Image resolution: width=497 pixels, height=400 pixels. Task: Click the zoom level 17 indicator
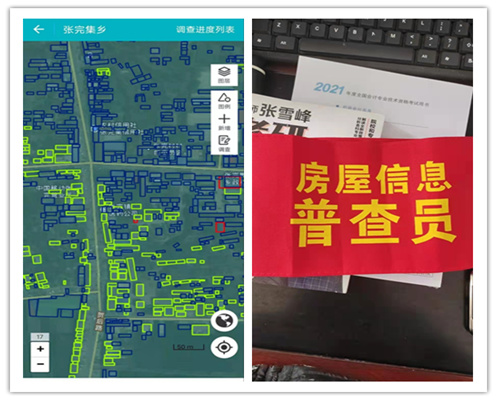click(x=40, y=337)
